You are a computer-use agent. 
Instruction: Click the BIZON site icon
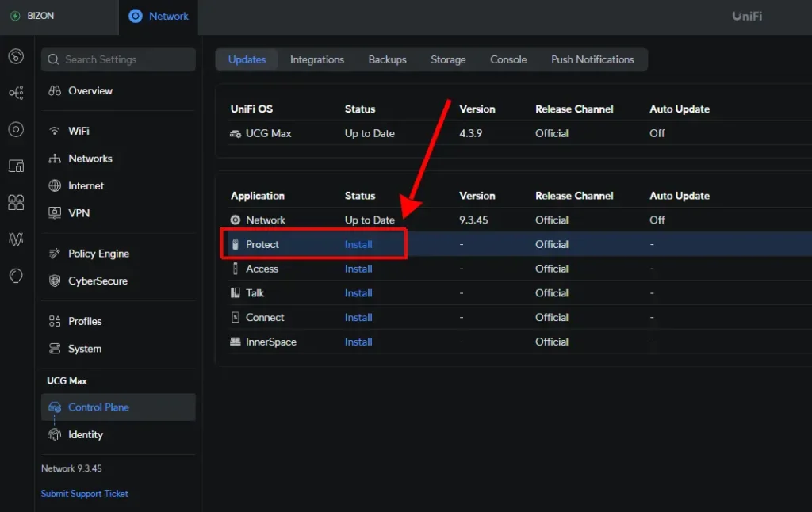coord(15,16)
